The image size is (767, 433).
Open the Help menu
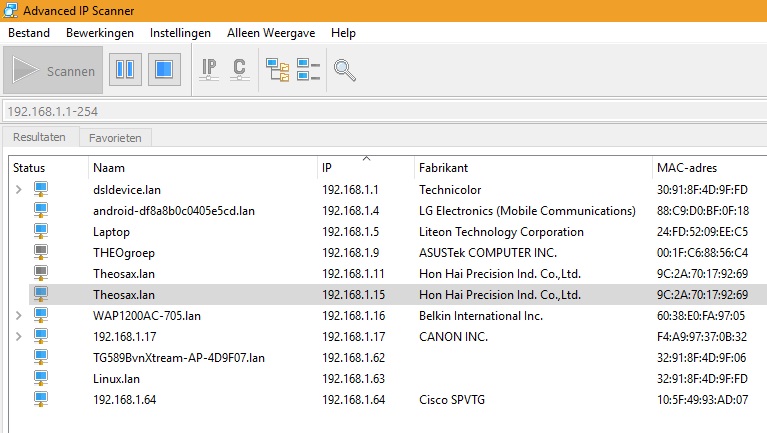(343, 33)
